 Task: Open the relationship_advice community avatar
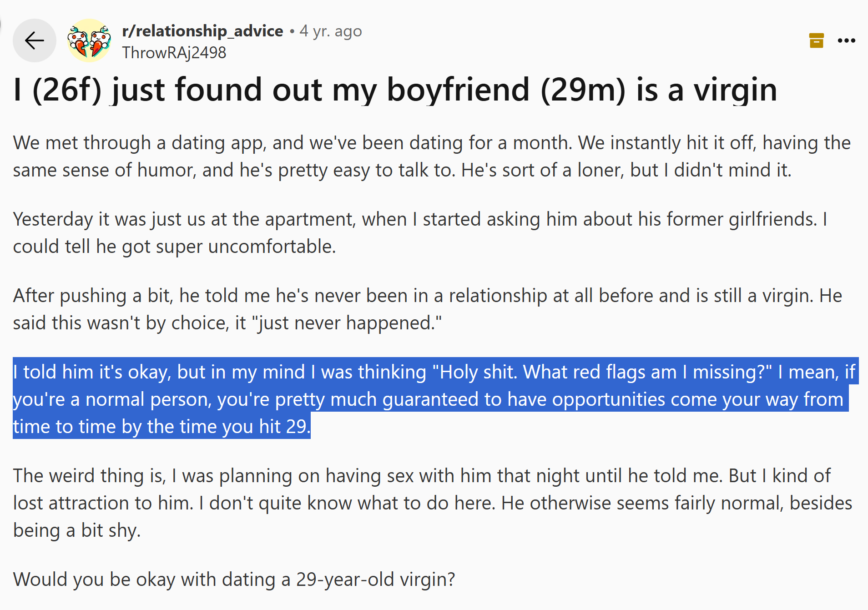coord(89,40)
